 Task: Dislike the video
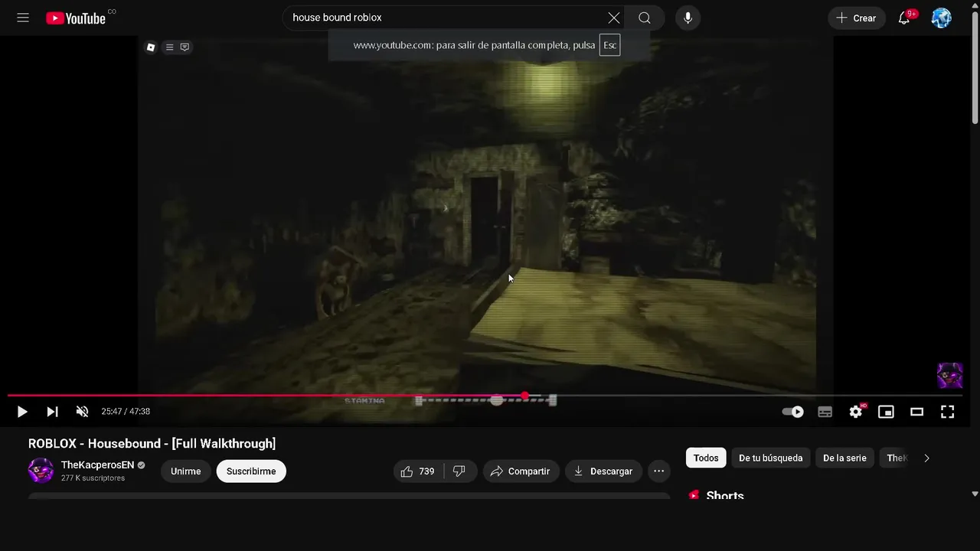[460, 471]
